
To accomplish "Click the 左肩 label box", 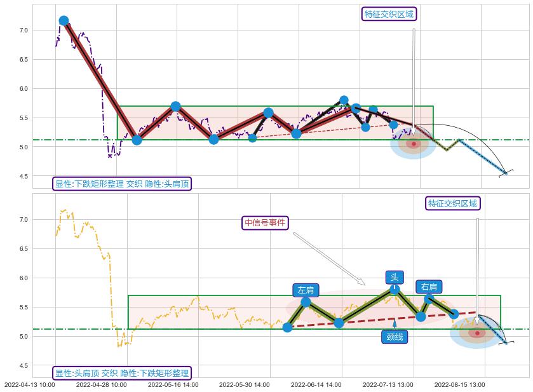I will pyautogui.click(x=306, y=290).
